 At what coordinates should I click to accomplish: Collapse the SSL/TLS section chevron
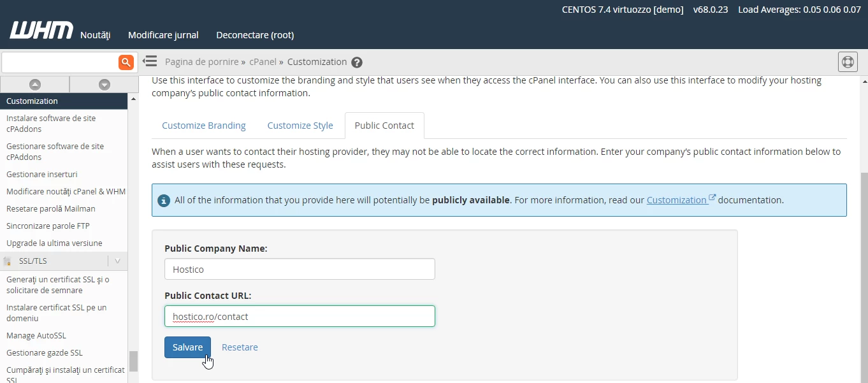tap(117, 261)
